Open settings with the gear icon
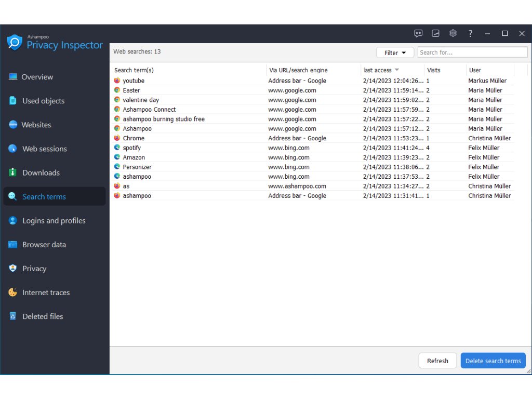532x399 pixels. point(453,33)
